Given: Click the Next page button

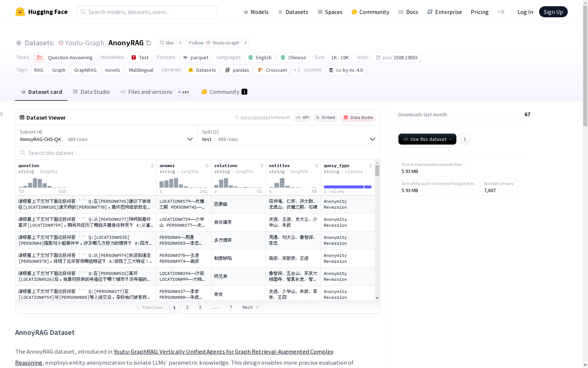Looking at the screenshot, I should point(251,307).
